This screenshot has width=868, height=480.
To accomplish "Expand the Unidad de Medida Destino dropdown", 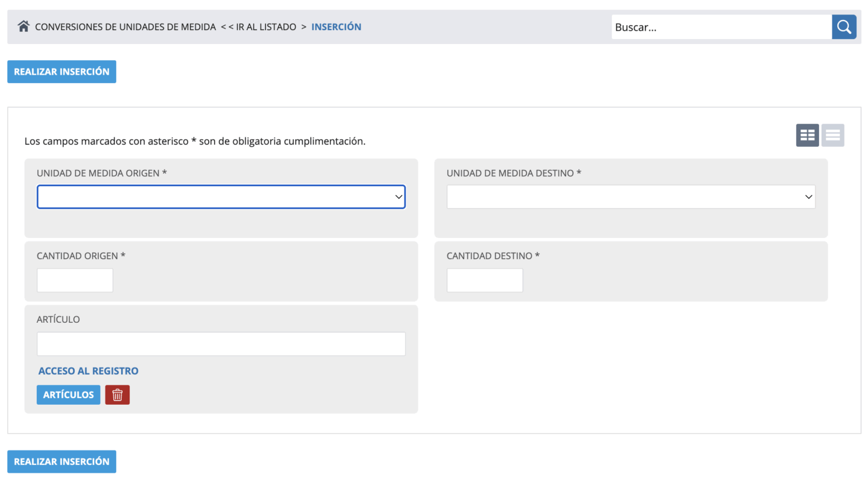I will pyautogui.click(x=631, y=197).
